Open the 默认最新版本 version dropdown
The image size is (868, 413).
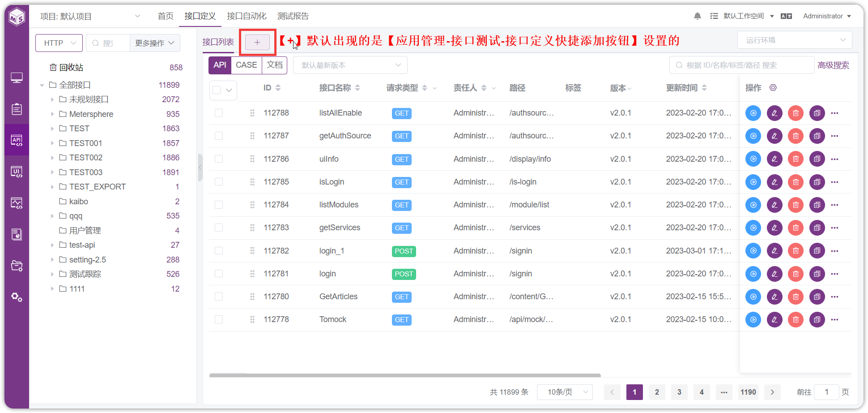pos(350,65)
